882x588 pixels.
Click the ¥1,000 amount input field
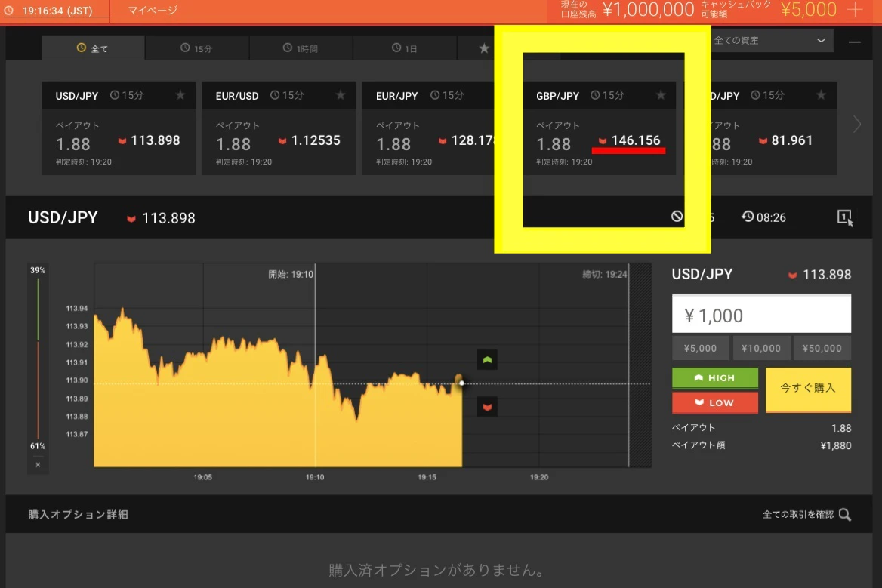tap(761, 314)
